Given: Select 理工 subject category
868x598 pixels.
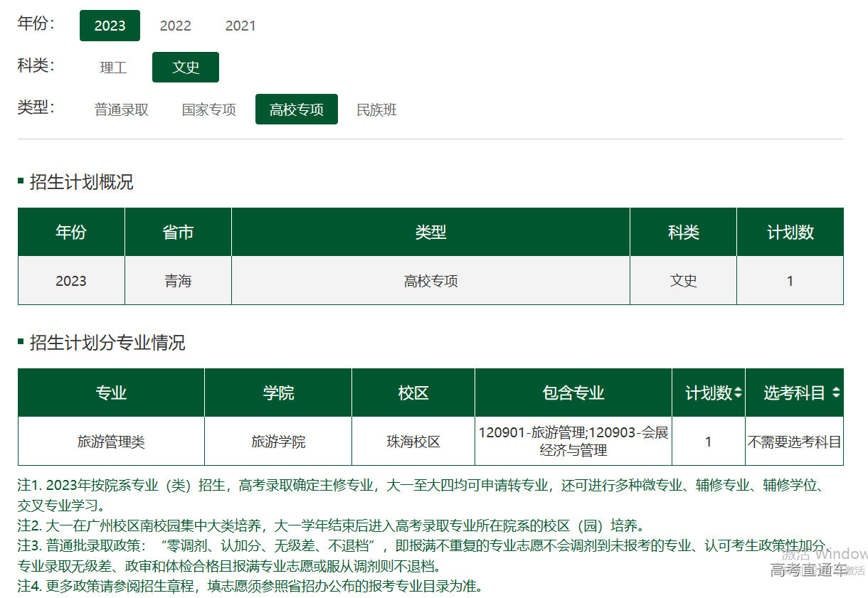Looking at the screenshot, I should point(113,68).
